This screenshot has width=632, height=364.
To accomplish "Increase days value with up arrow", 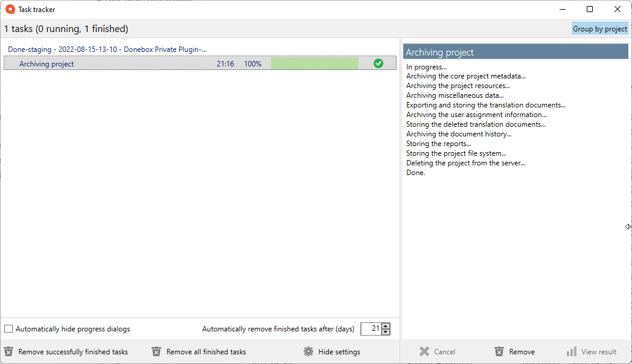I will click(x=386, y=326).
